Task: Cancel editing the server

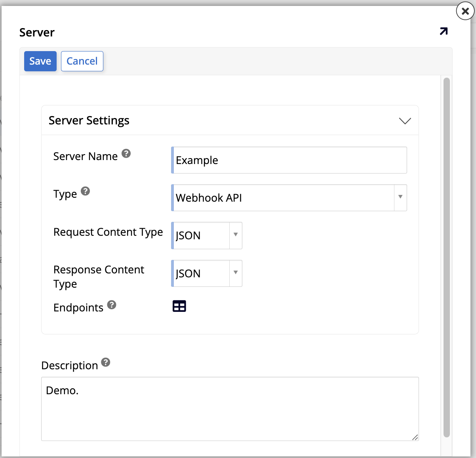Action: coord(82,61)
